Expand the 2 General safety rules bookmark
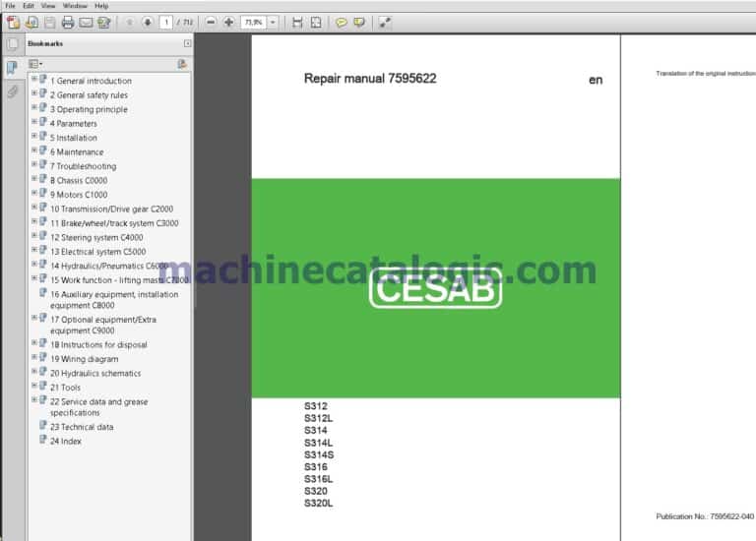The height and width of the screenshot is (541, 756). pyautogui.click(x=34, y=93)
